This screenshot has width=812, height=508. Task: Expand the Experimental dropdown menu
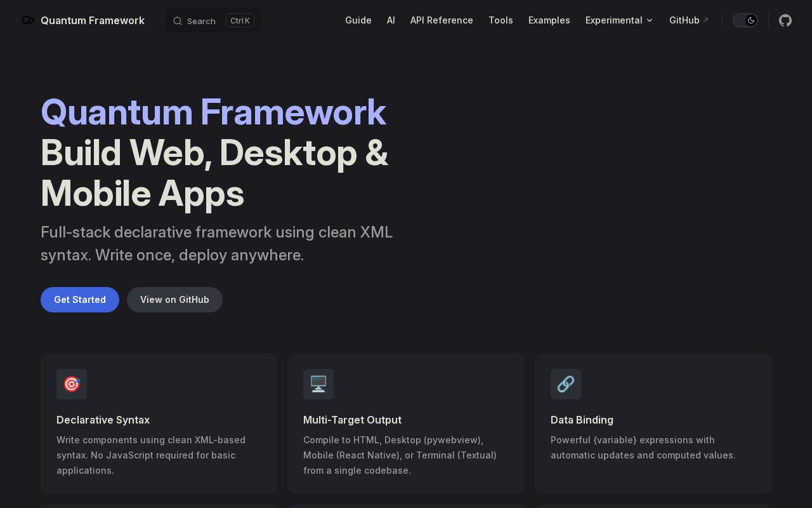(x=619, y=20)
